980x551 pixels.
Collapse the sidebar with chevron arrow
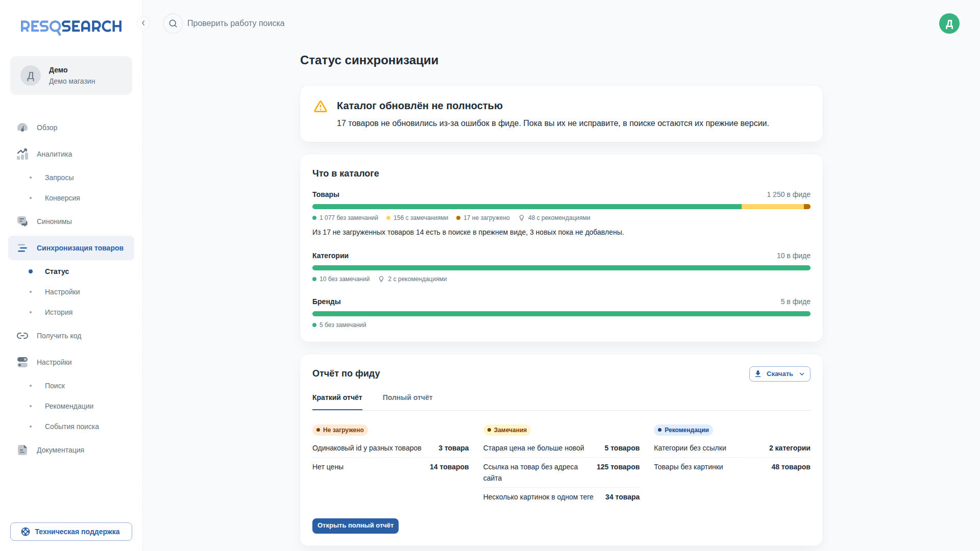(143, 23)
